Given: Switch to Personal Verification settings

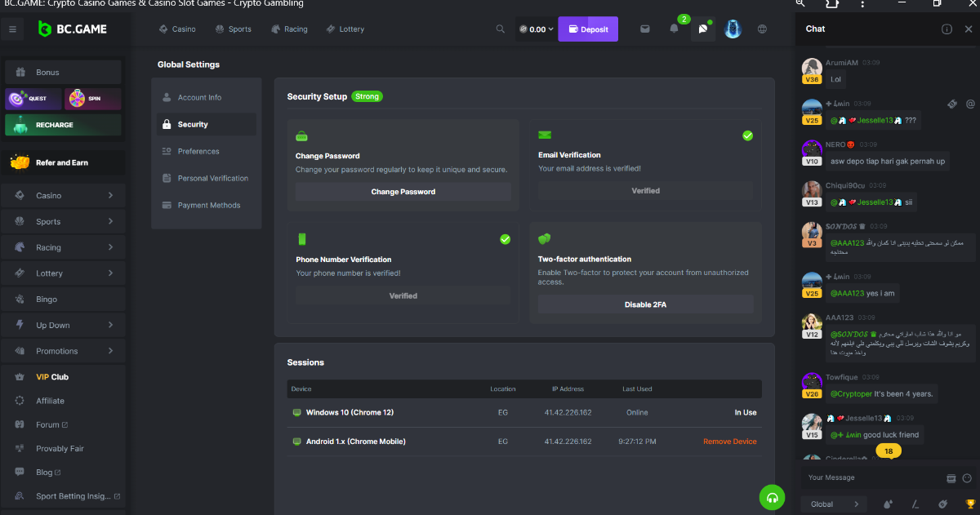Looking at the screenshot, I should click(212, 178).
